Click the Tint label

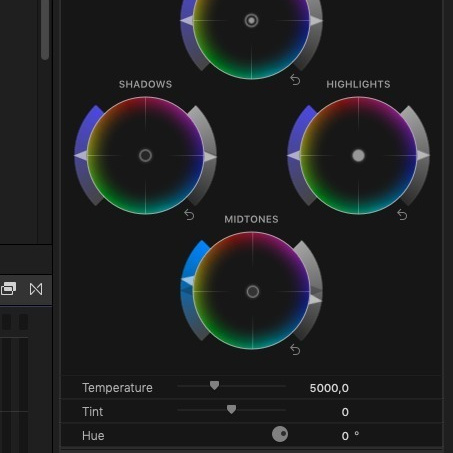pyautogui.click(x=93, y=412)
